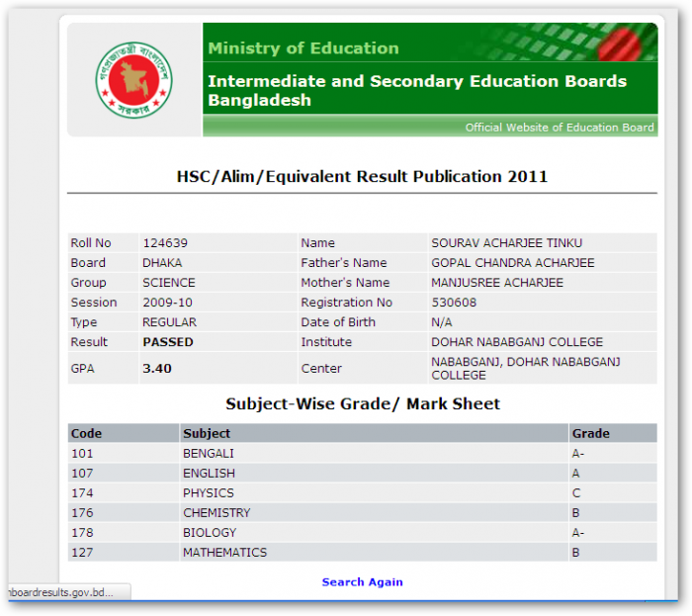This screenshot has height=616, width=692.
Task: Click the grade A- for Bengali
Action: pos(577,454)
